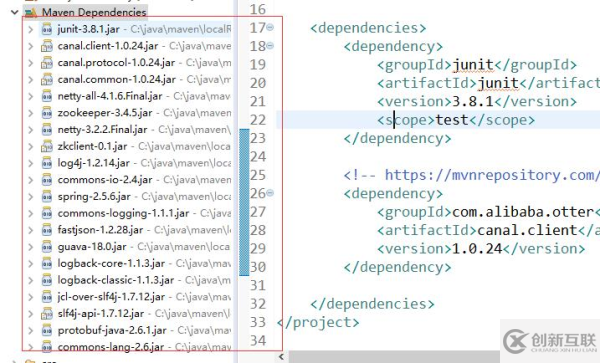Collapse the Maven Dependencies node
Viewport: 600px width, 363px height.
coord(15,12)
